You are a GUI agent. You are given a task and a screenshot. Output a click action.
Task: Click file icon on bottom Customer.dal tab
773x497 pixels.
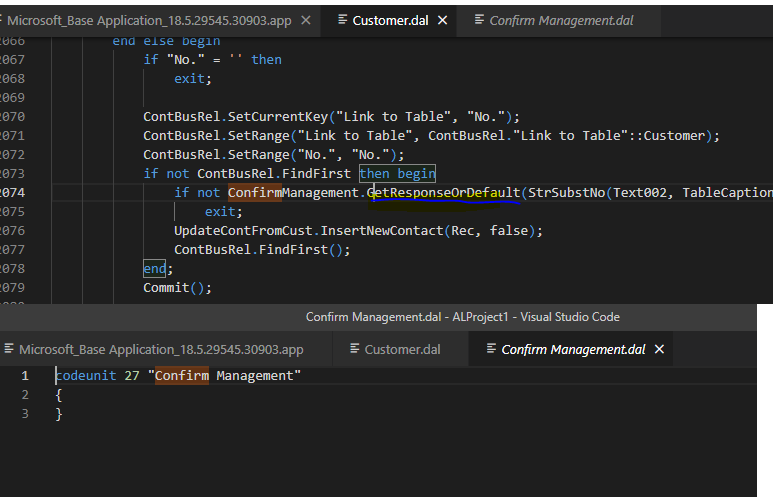click(x=354, y=349)
